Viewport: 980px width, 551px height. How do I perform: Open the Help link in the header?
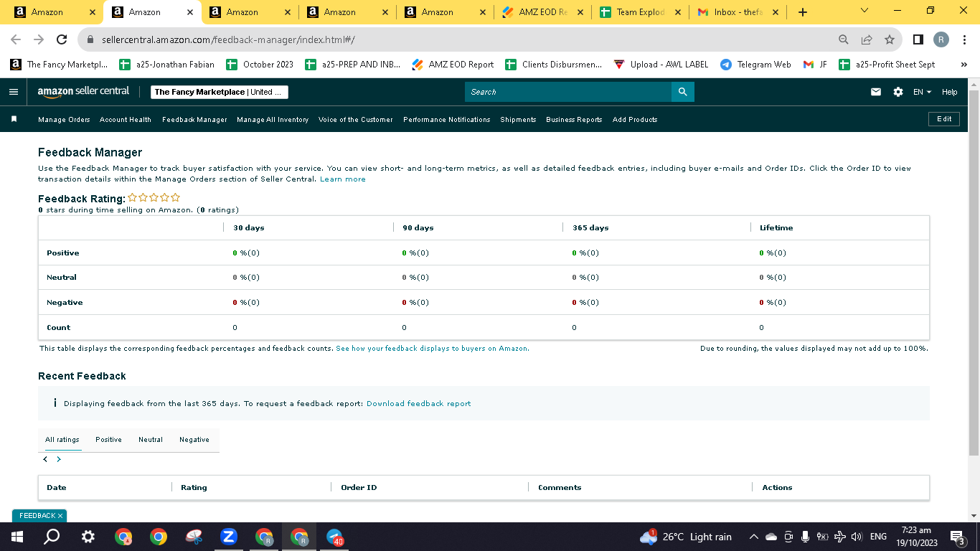pos(950,92)
